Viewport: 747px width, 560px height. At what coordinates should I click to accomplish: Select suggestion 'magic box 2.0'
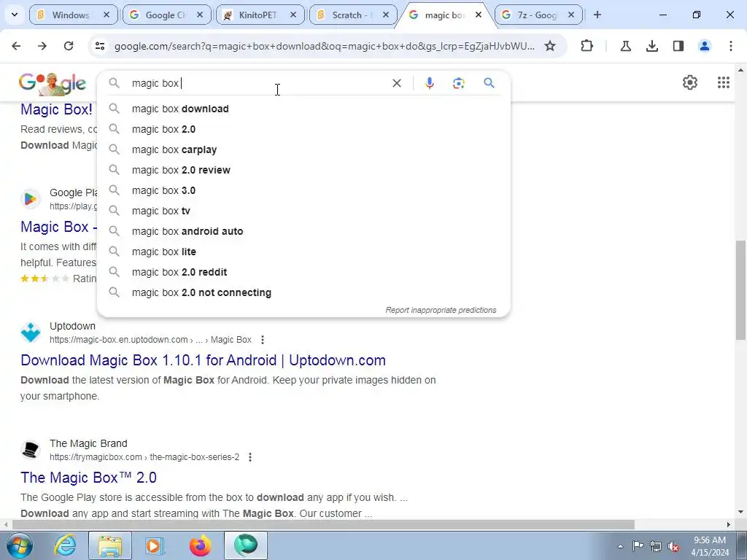303,129
